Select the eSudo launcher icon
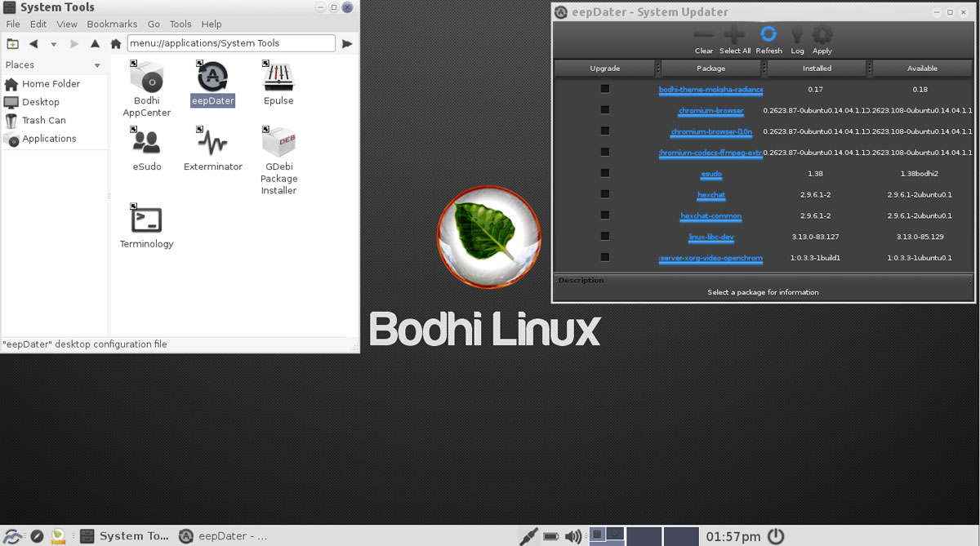This screenshot has height=546, width=980. coord(147,143)
